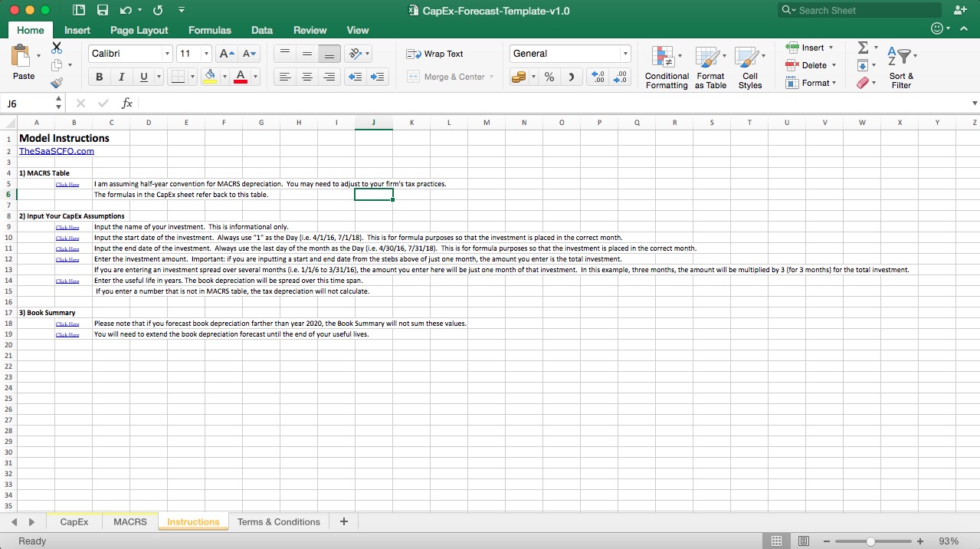Click the AutoSum sigma icon
980x549 pixels.
[x=864, y=48]
